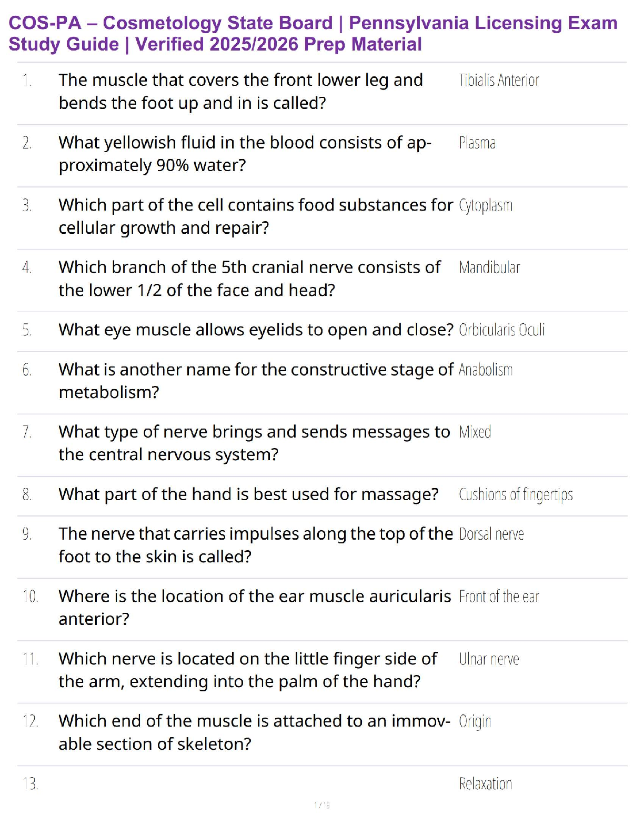The height and width of the screenshot is (834, 644).
Task: Click the question about constructive stage of metabolism
Action: [256, 381]
